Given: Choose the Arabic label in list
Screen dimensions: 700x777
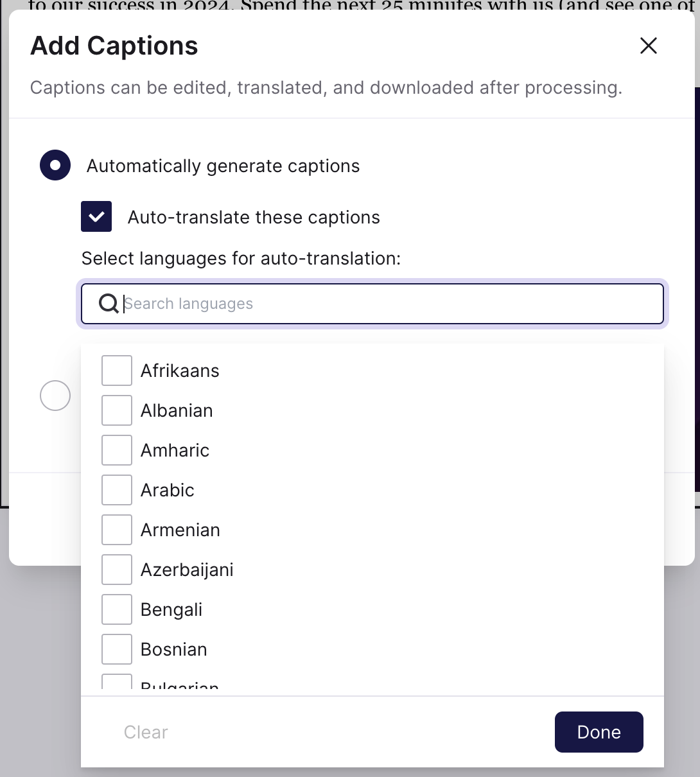Looking at the screenshot, I should (168, 490).
